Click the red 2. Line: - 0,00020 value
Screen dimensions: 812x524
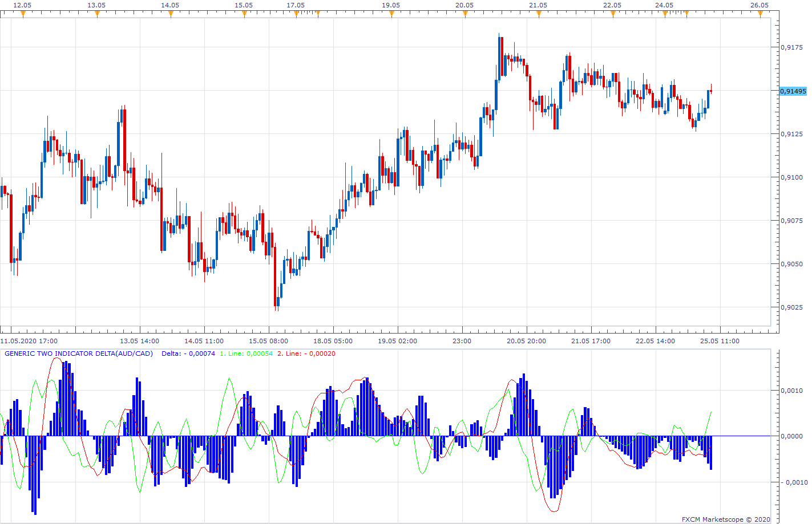(x=306, y=354)
